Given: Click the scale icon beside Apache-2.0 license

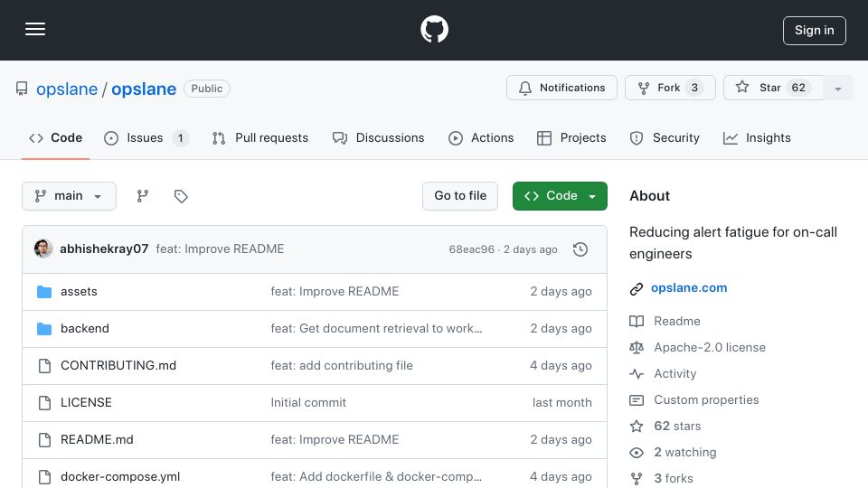Looking at the screenshot, I should 637,347.
